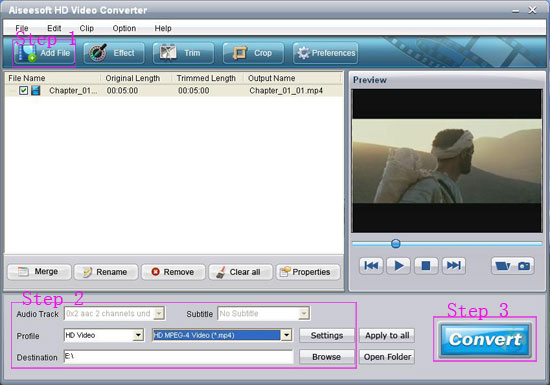Click the preview seek slider handle
Screen dimensions: 550x385
tap(396, 244)
